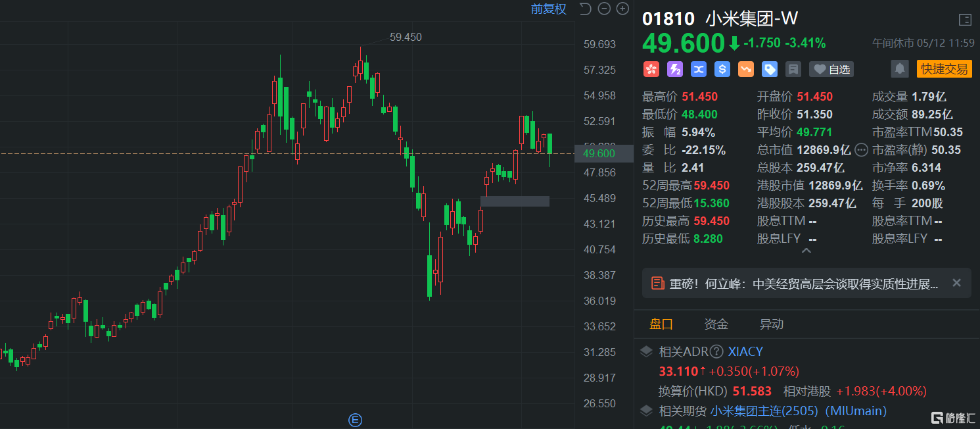Click the large 49.600 last price
980x429 pixels.
684,43
